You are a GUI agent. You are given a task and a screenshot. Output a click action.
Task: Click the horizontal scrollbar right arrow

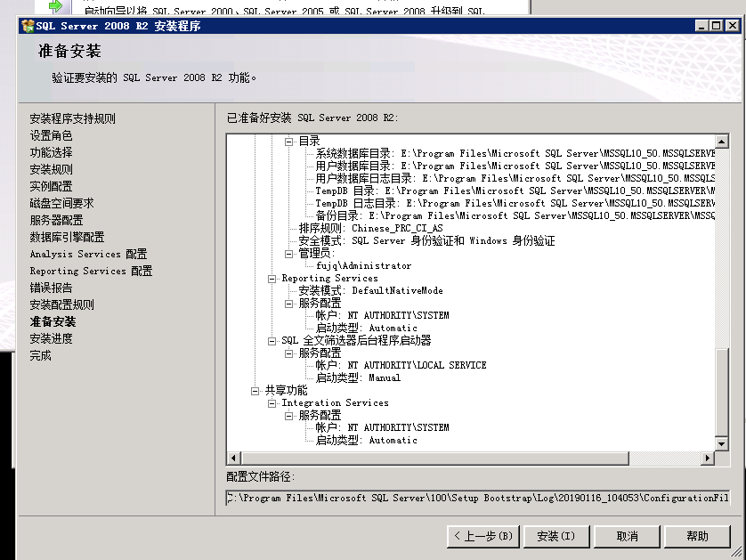(x=708, y=458)
